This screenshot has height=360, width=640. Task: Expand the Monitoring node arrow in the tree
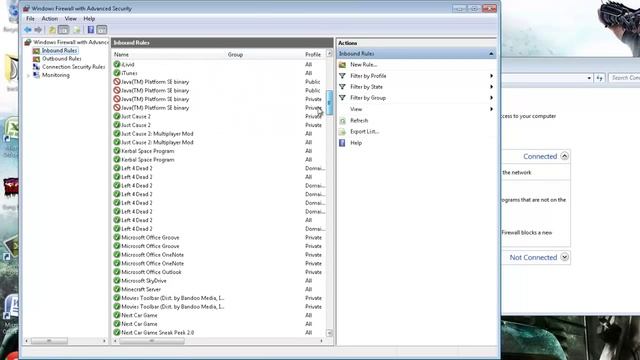28,76
